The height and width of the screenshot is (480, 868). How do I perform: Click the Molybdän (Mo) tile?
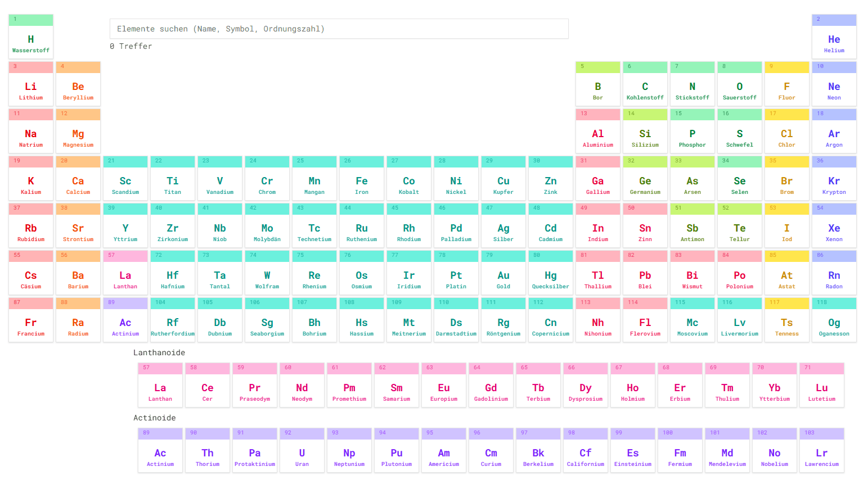coord(267,225)
